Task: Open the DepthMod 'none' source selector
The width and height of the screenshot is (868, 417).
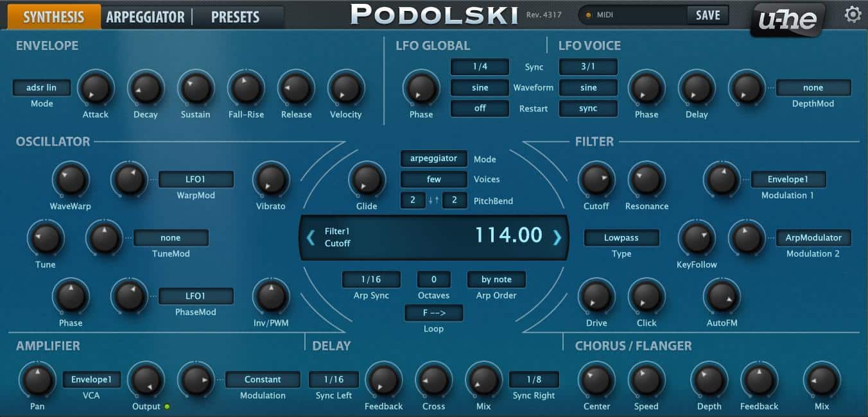Action: click(x=813, y=88)
